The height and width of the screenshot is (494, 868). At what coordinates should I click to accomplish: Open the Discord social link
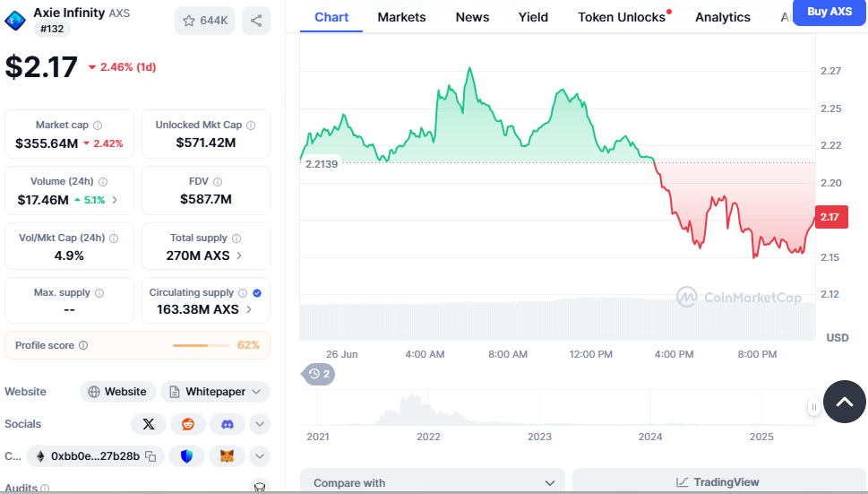point(228,424)
